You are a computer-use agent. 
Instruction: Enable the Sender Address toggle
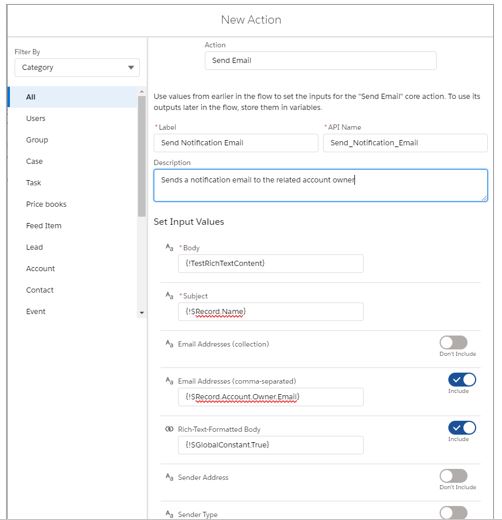tap(453, 476)
